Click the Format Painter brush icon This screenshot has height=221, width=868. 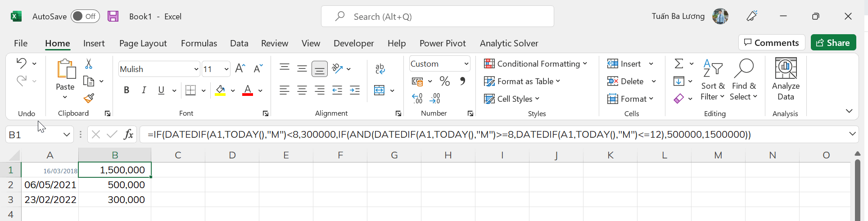pyautogui.click(x=89, y=98)
